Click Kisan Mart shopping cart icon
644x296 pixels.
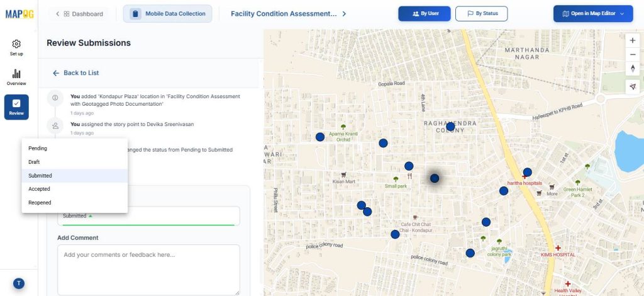click(343, 174)
